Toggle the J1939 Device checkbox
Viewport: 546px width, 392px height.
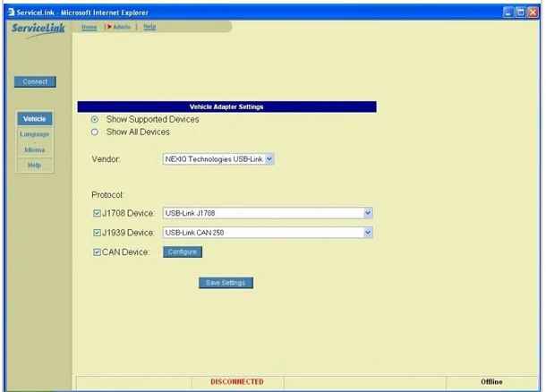(x=97, y=233)
